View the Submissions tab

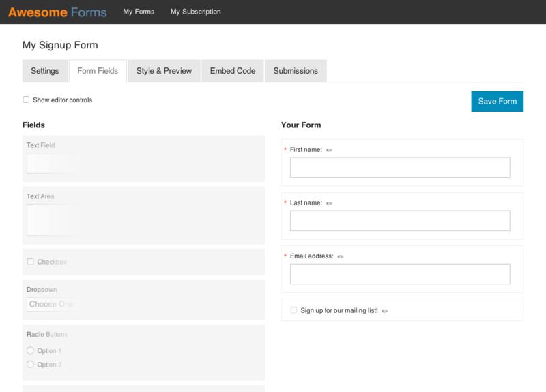click(x=296, y=71)
